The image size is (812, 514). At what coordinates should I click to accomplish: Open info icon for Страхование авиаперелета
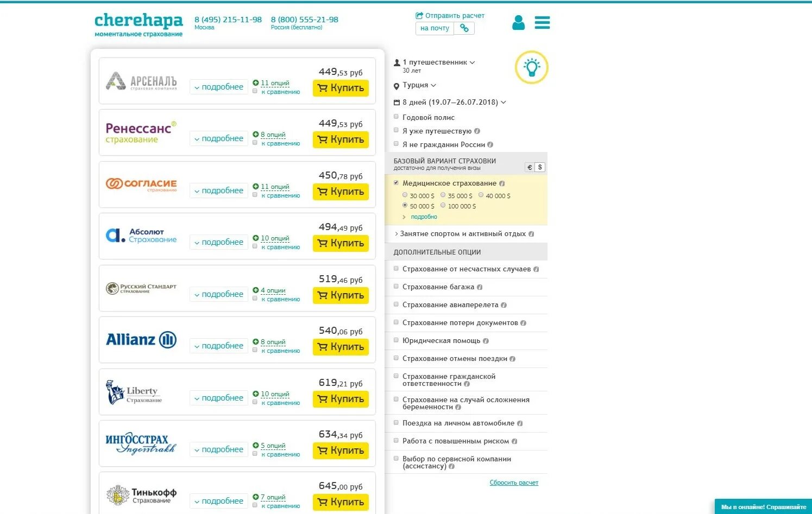pos(503,305)
